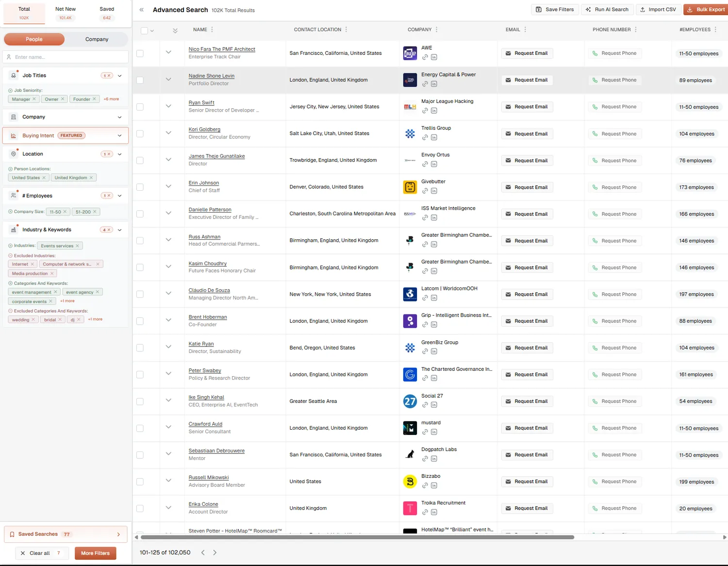Viewport: 728px width, 566px height.
Task: Open More Filters button
Action: (96, 553)
